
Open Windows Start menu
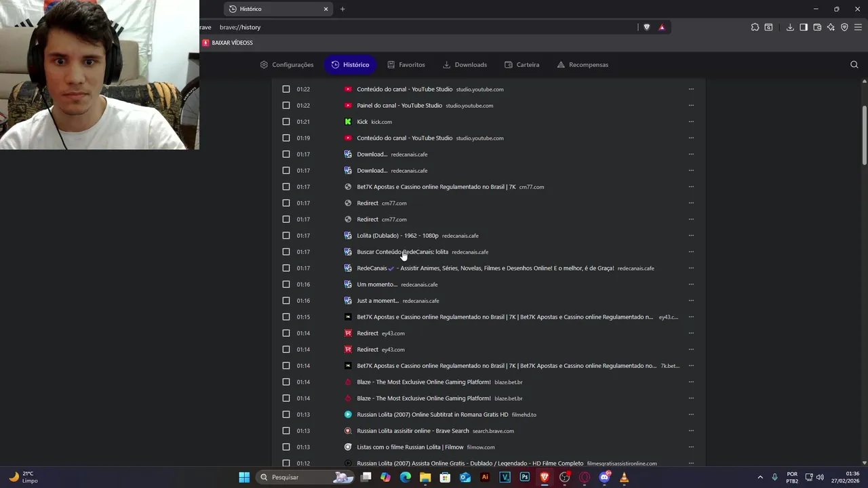coord(244,477)
